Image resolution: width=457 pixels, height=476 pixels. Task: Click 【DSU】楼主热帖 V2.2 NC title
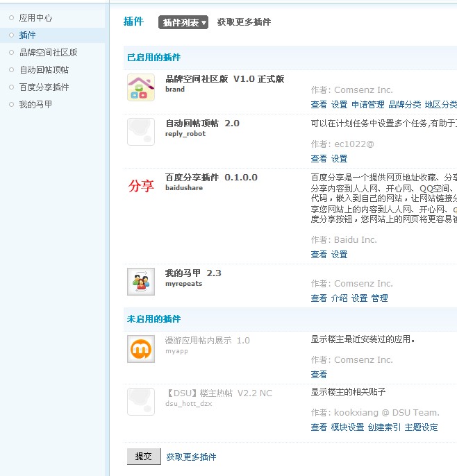[219, 393]
